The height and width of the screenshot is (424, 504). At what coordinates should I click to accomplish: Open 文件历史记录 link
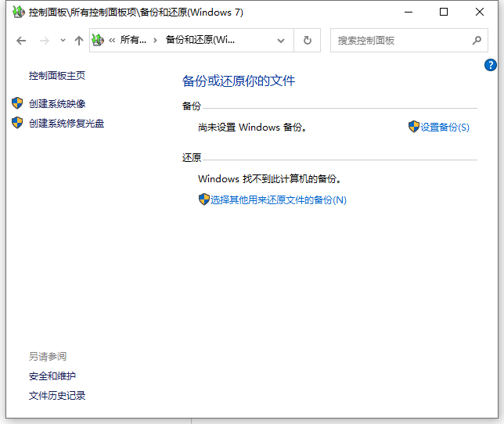[57, 396]
